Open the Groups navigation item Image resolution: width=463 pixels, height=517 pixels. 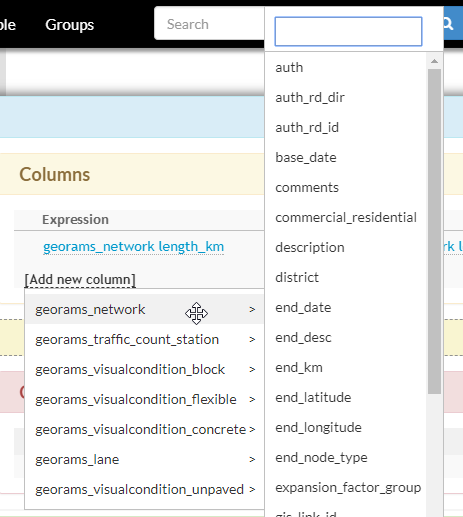click(70, 25)
